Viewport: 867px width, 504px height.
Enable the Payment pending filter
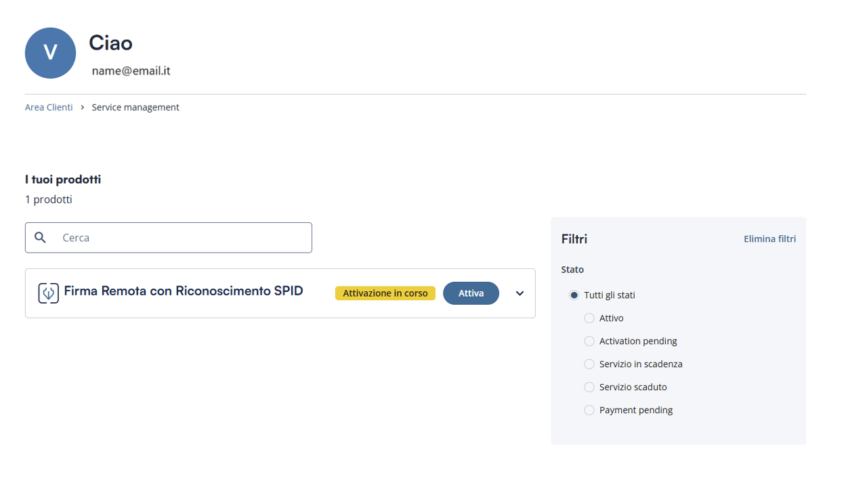point(589,411)
